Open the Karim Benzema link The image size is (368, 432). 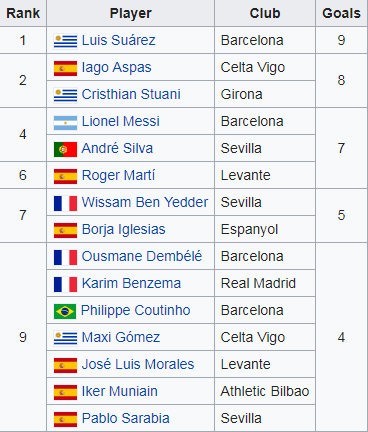point(131,283)
